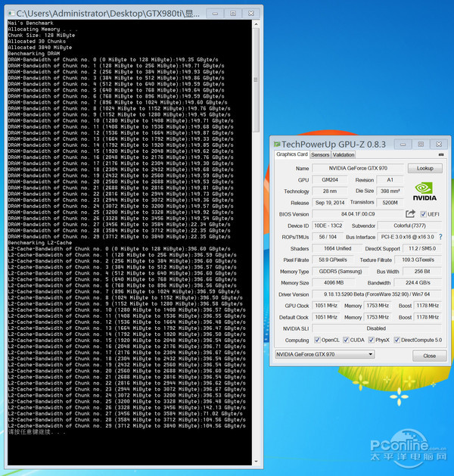Click L2-Cache chunk no. 26 line showing 142.13 GByte/s
Viewport: 454px width, 476px height.
pyautogui.click(x=126, y=407)
